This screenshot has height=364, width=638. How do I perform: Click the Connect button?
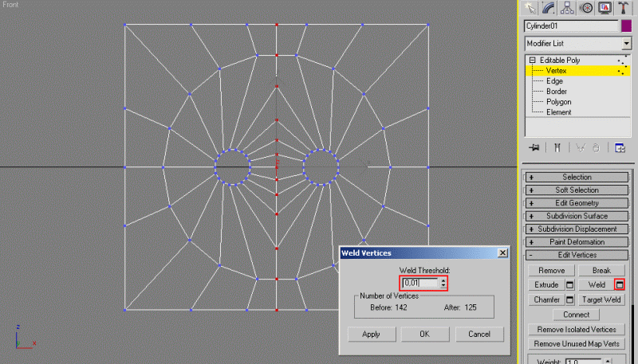pos(576,315)
